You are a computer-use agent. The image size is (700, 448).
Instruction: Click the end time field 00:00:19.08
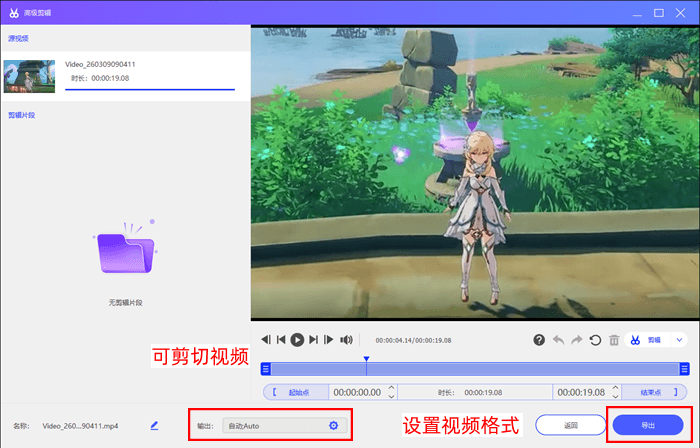(x=581, y=392)
